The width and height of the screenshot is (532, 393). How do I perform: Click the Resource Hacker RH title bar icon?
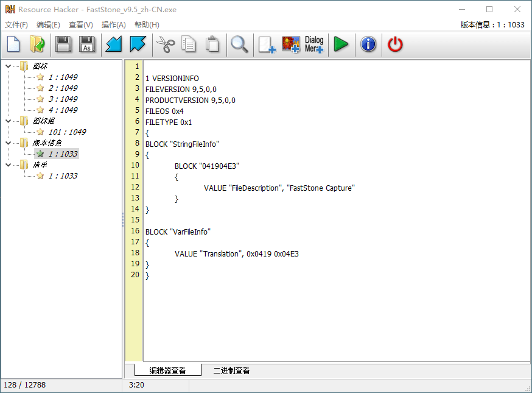coord(10,9)
